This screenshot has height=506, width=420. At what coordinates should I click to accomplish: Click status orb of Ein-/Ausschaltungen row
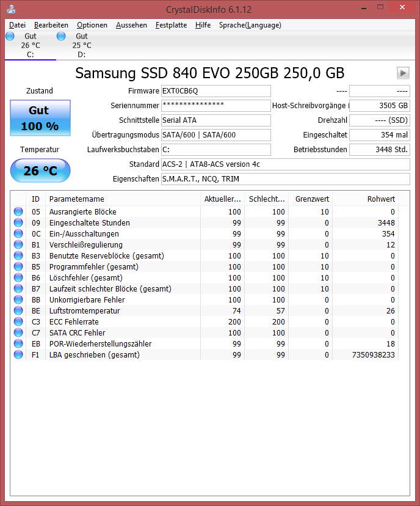tap(18, 233)
